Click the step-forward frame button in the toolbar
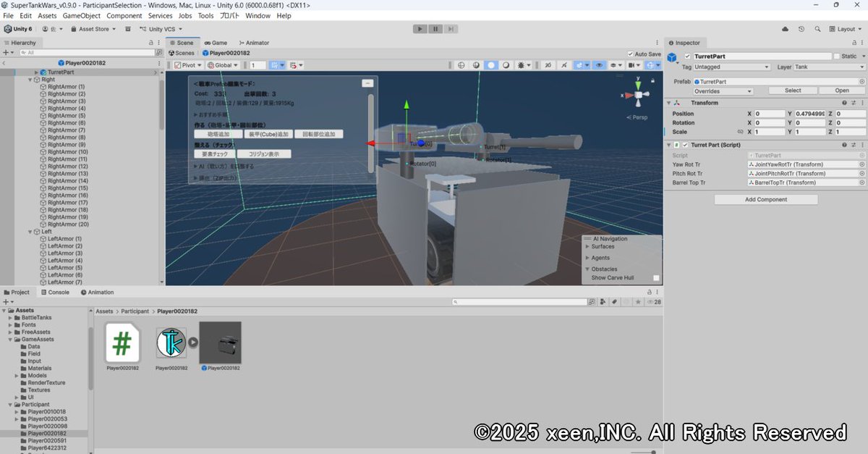Screen dimensions: 868x454 (x=451, y=28)
